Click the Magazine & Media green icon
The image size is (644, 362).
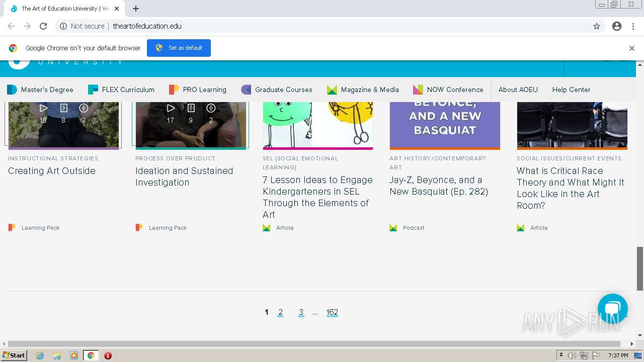[332, 89]
